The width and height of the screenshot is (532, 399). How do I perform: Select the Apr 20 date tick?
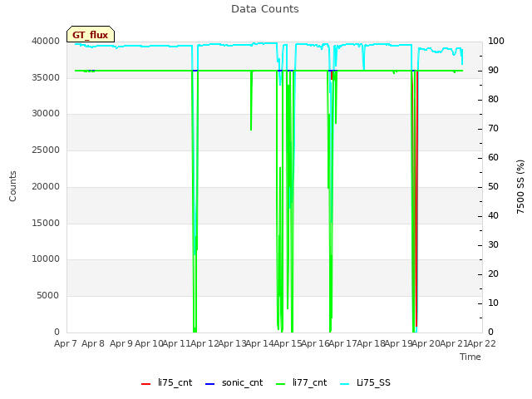pos(426,343)
